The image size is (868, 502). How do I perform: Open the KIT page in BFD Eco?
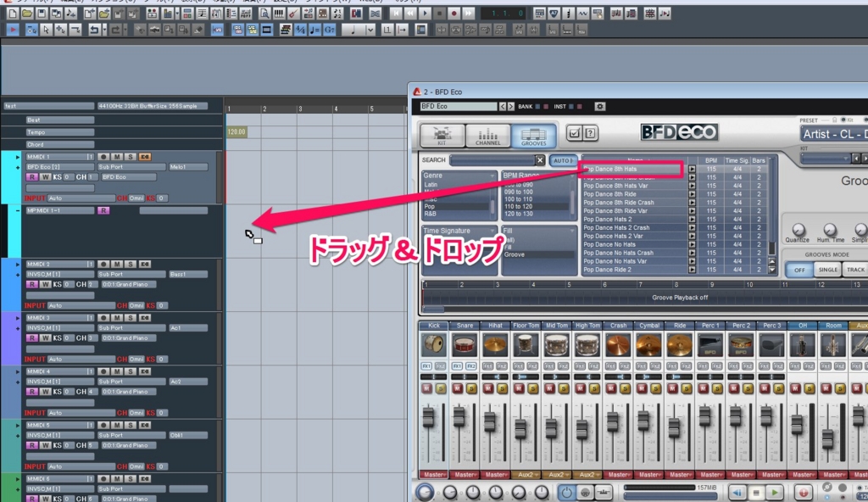coord(442,135)
